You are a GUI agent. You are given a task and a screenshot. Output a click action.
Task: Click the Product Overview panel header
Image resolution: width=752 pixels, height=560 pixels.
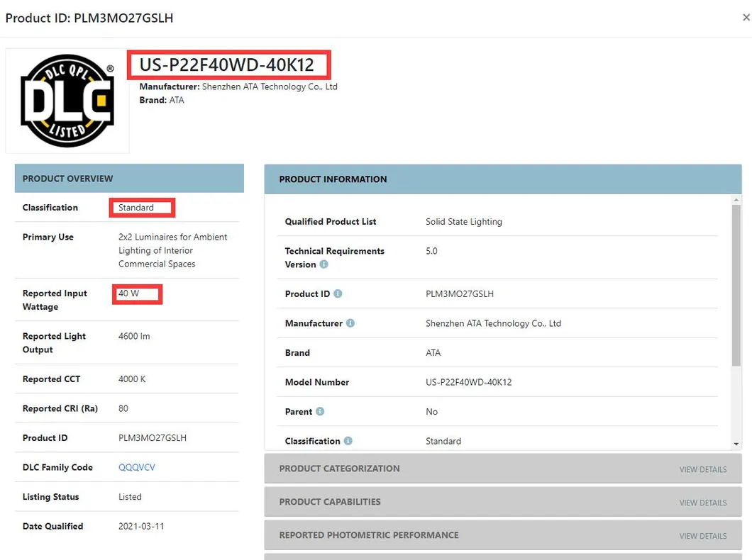click(129, 178)
